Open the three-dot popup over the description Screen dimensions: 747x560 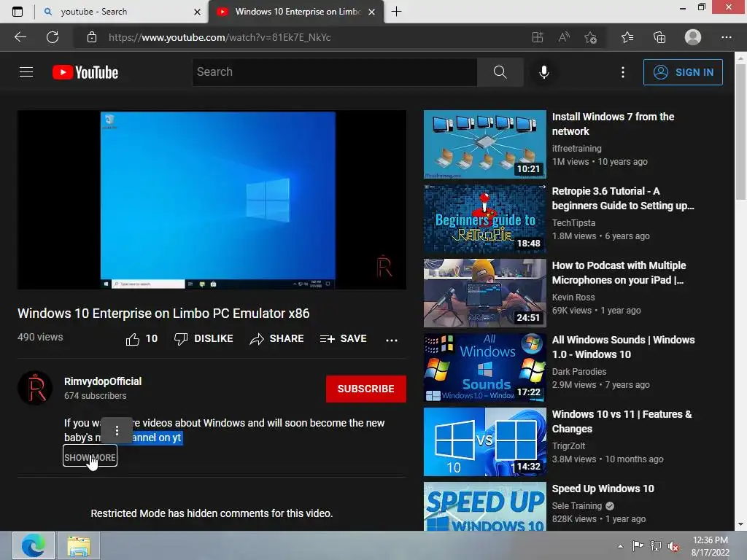pyautogui.click(x=117, y=430)
